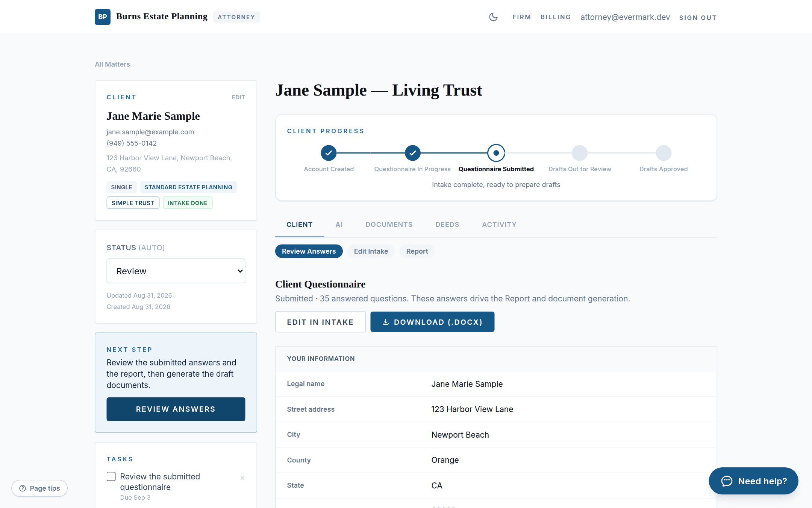Click the jane.sample@example.com email
Image resolution: width=812 pixels, height=508 pixels.
pyautogui.click(x=150, y=132)
